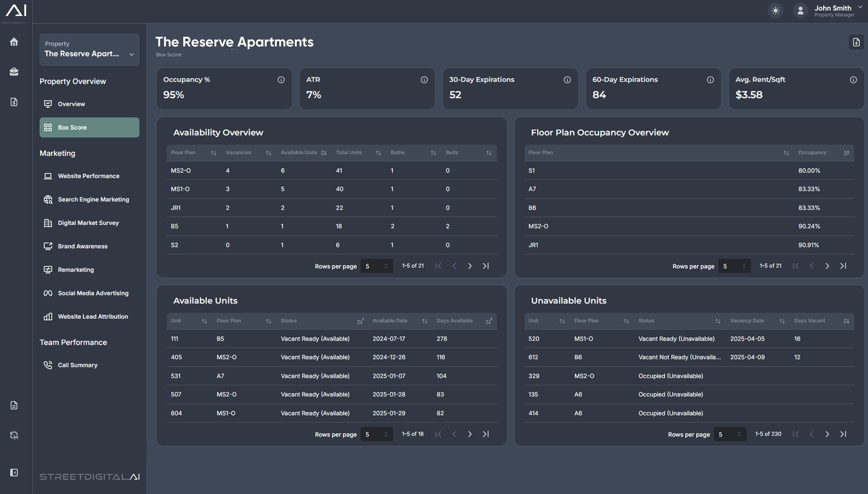This screenshot has width=868, height=494.
Task: Go to next page of Availability Overview
Action: [470, 266]
